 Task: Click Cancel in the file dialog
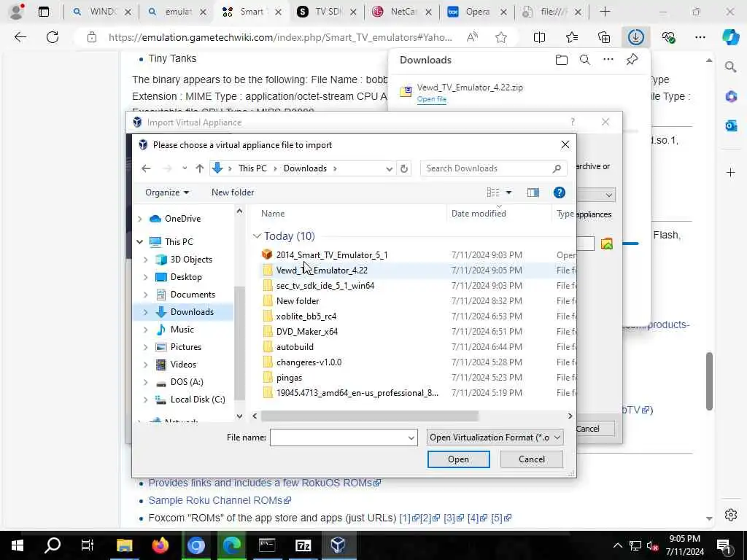(532, 459)
